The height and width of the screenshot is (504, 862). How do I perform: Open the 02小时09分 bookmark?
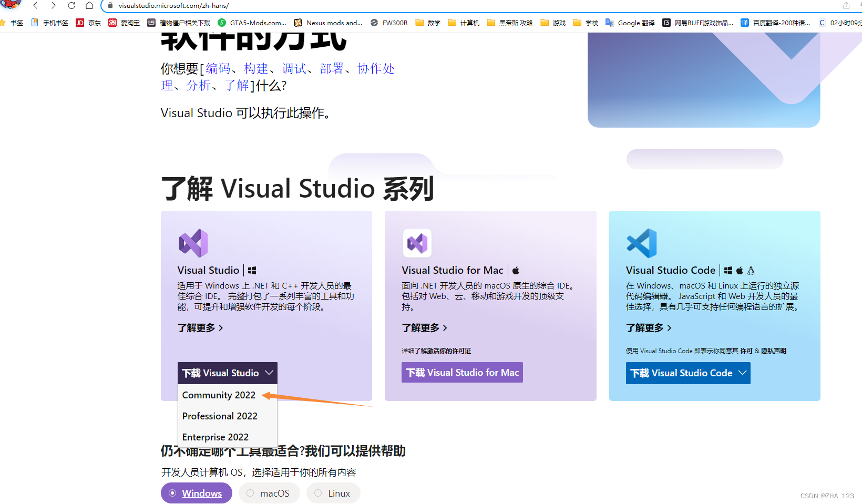[x=840, y=23]
